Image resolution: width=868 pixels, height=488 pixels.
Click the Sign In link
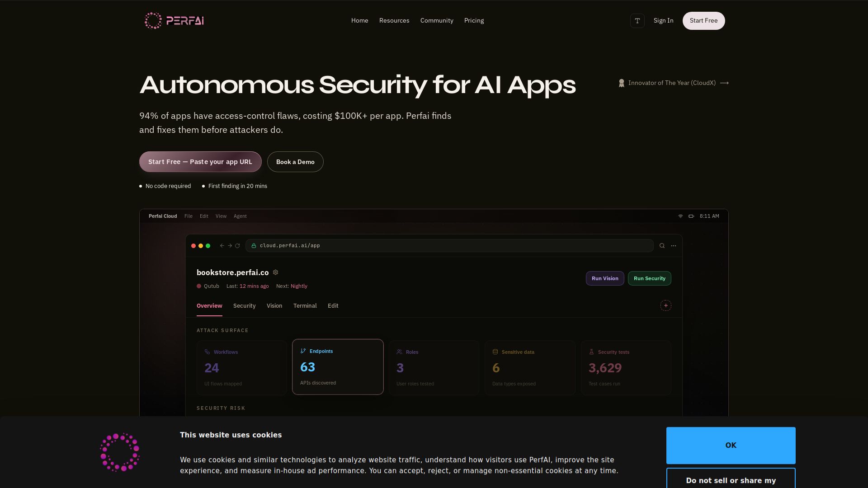coord(663,21)
